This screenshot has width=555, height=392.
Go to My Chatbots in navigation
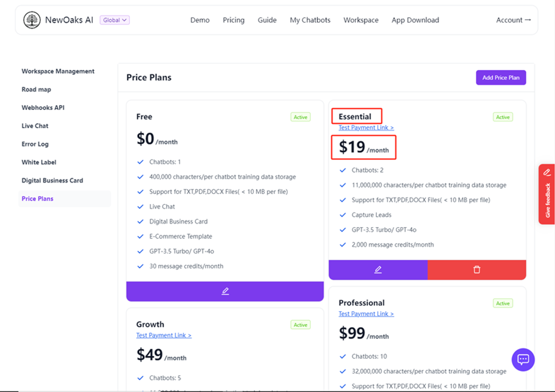pos(310,20)
